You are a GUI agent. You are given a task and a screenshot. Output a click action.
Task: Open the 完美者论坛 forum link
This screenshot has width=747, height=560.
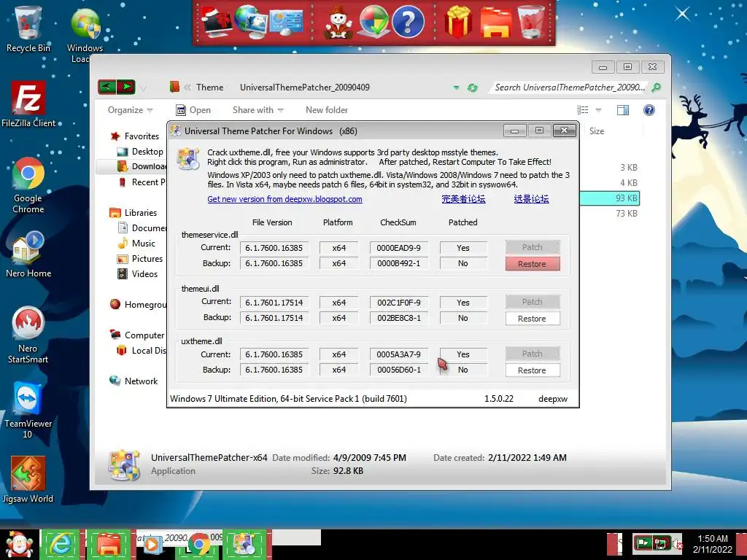463,199
